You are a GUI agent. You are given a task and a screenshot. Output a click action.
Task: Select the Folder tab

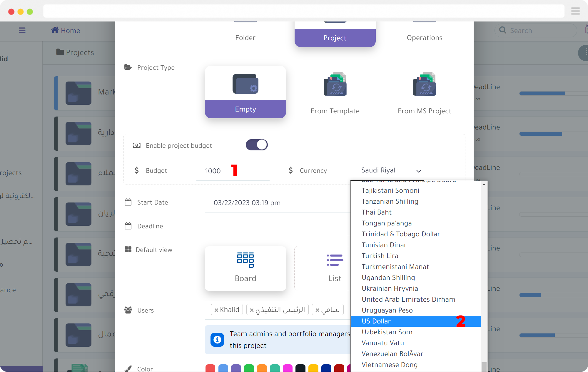point(245,38)
